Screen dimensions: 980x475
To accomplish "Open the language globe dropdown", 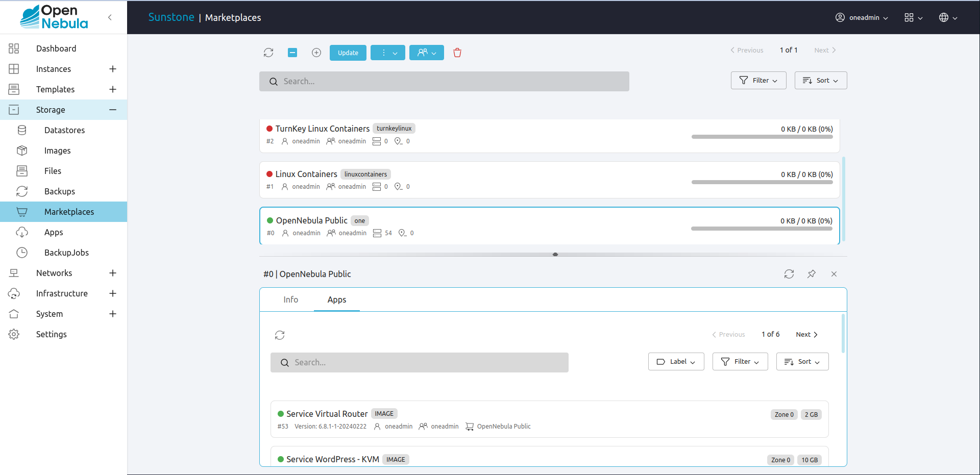I will 948,17.
